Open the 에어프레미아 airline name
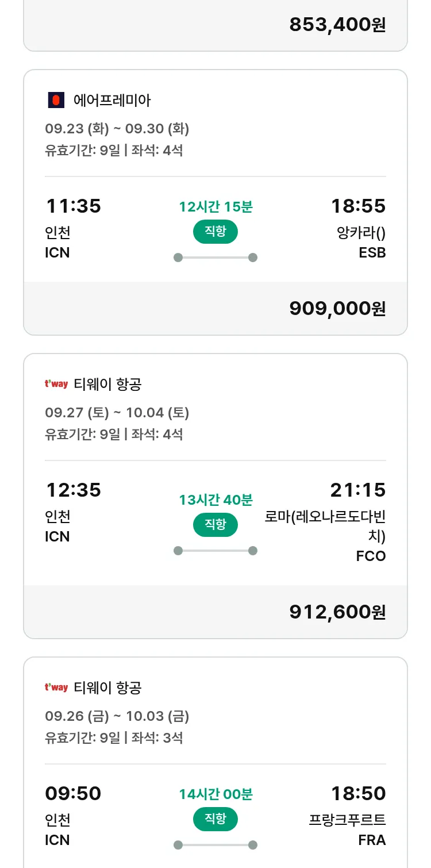Viewport: 431px width, 868px height. coord(112,101)
